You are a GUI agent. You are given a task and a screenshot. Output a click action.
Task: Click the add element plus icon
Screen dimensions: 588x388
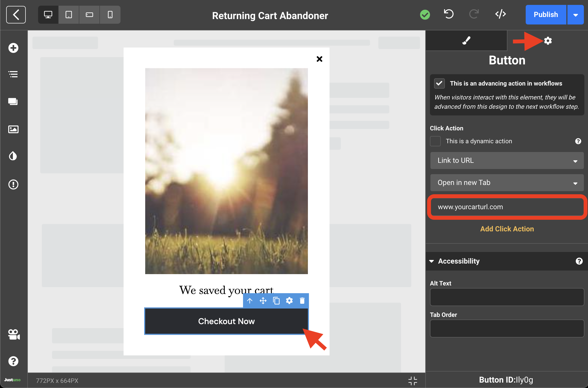coord(13,48)
